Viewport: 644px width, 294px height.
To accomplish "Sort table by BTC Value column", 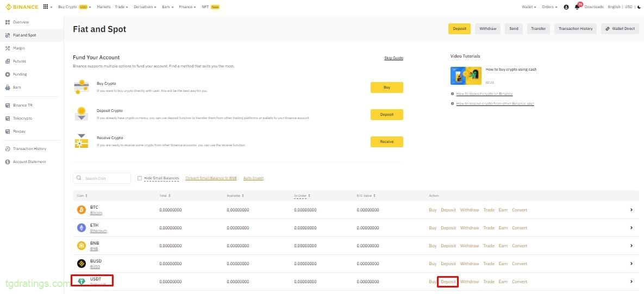I will coord(366,196).
